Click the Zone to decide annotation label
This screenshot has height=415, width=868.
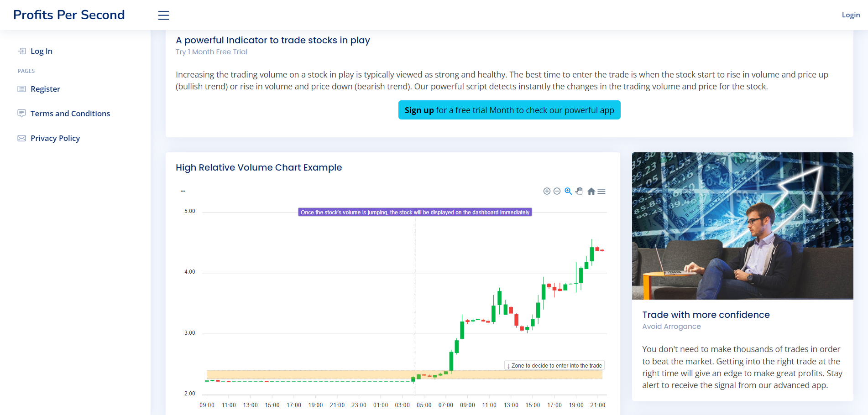pos(554,365)
